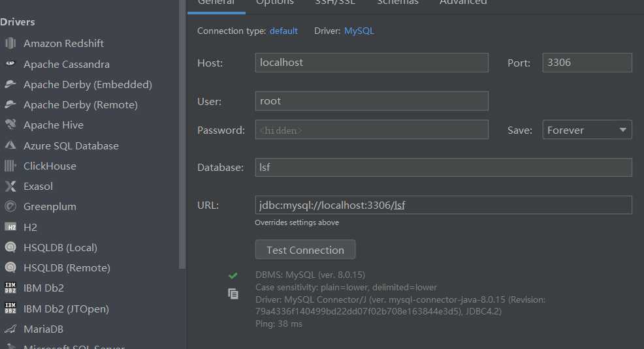The image size is (644, 349).
Task: Click the IBM Db2 (JTOpen) logo icon
Action: point(10,309)
